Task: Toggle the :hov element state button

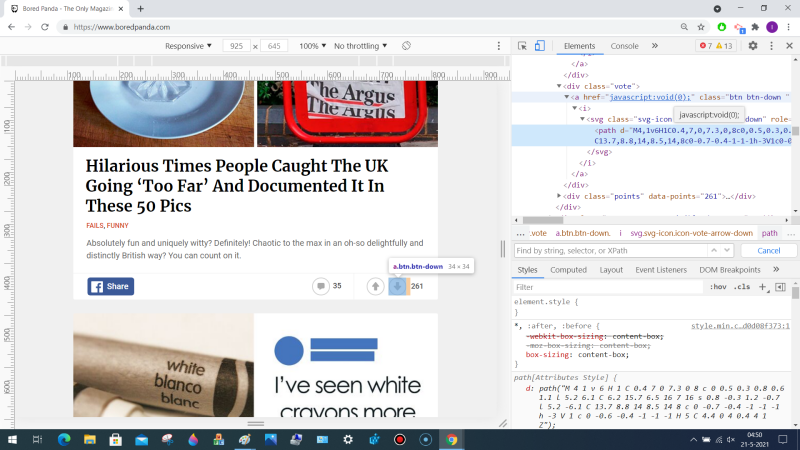Action: click(718, 287)
